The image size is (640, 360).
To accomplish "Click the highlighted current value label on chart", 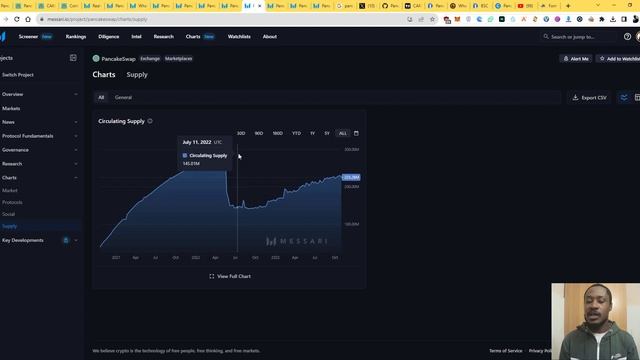I will [351, 177].
